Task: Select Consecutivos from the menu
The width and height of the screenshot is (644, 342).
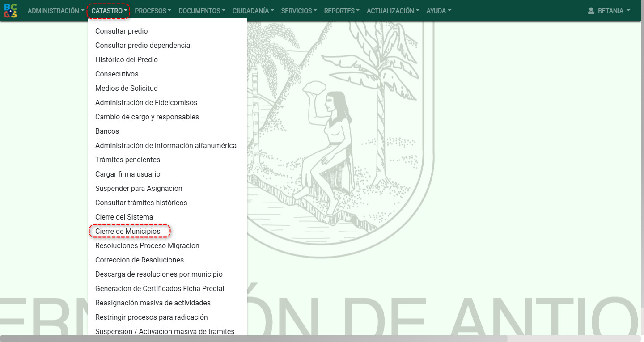Action: point(168,74)
